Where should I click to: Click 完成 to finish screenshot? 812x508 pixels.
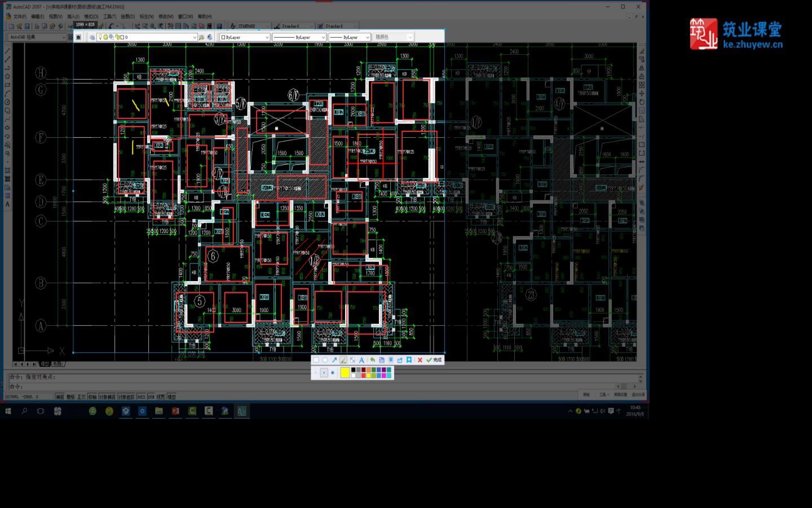(434, 360)
